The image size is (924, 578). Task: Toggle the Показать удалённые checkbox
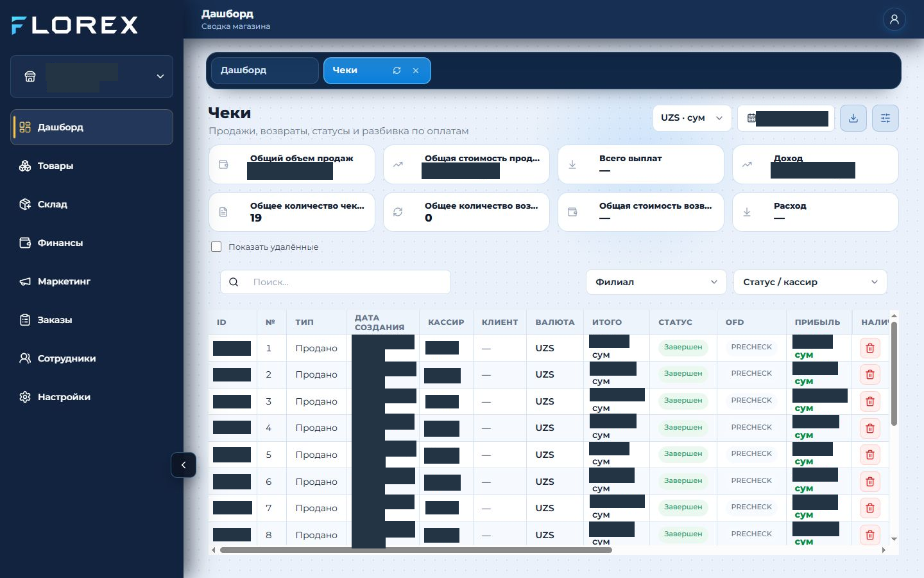pyautogui.click(x=216, y=247)
